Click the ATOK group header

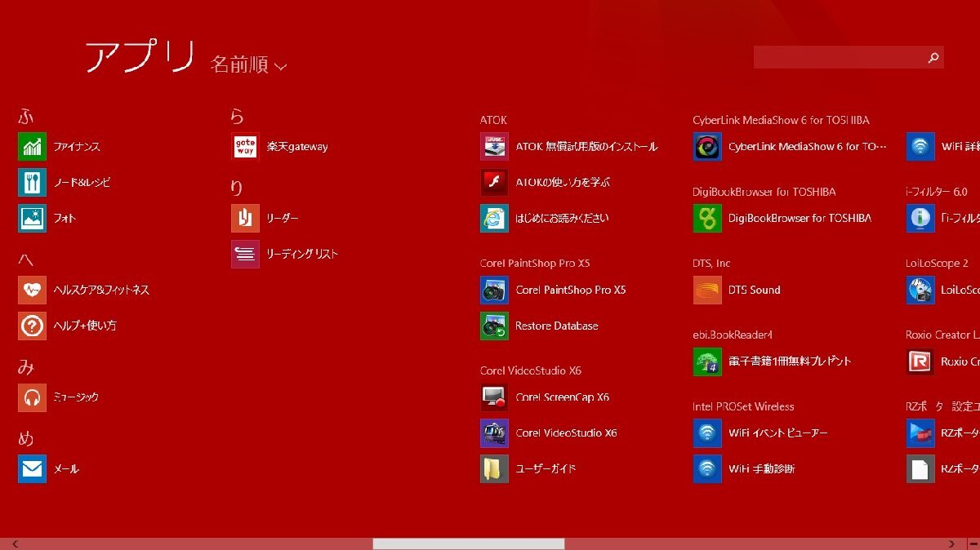(x=493, y=120)
